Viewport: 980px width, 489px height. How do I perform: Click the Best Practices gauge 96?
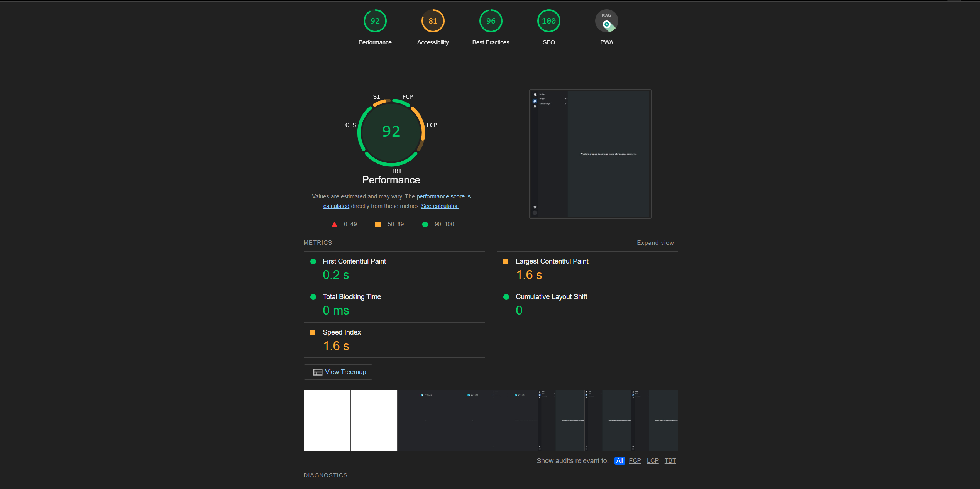pos(491,21)
